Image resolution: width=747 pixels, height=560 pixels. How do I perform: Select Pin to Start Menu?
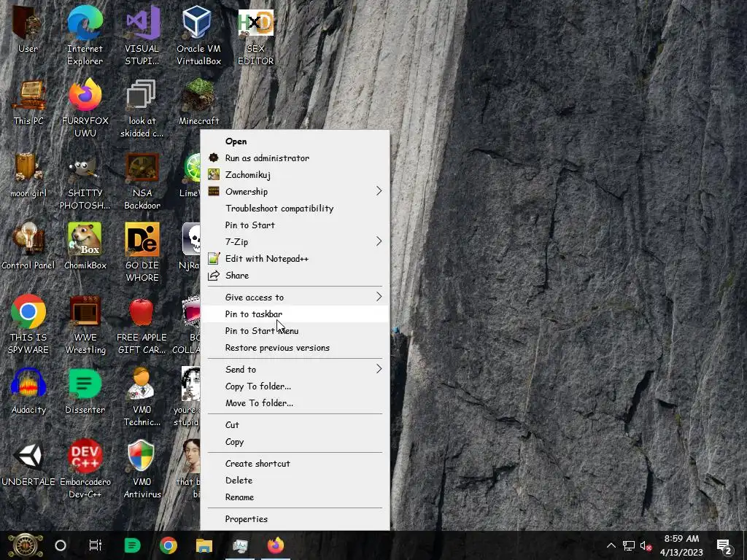pos(295,330)
